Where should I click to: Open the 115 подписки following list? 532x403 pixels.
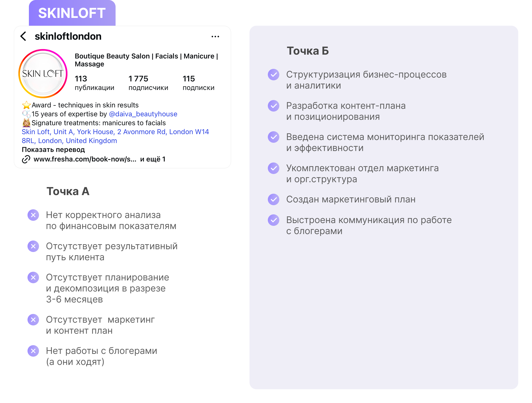(x=198, y=83)
